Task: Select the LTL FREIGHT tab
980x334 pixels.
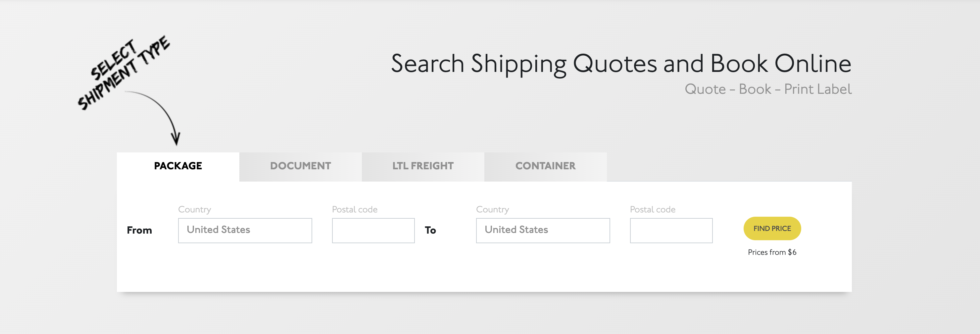Action: click(423, 166)
